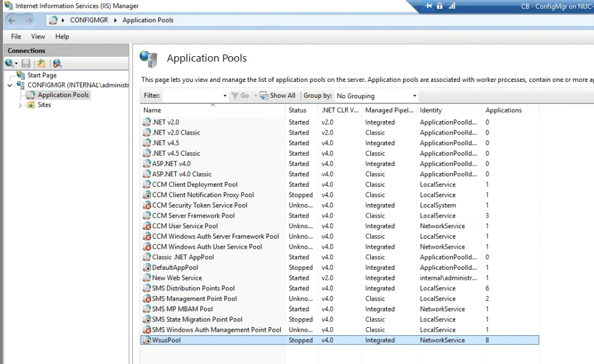Select Start Page in connections tree
This screenshot has width=594, height=364.
click(x=42, y=75)
